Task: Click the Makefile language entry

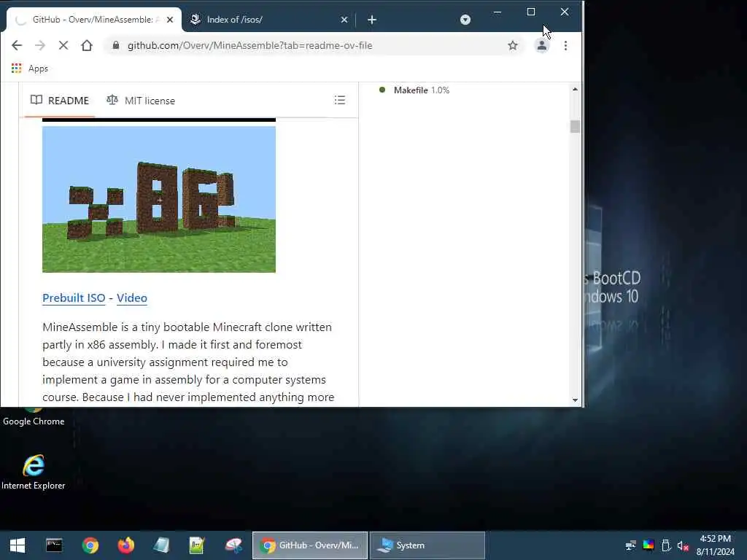Action: [414, 90]
